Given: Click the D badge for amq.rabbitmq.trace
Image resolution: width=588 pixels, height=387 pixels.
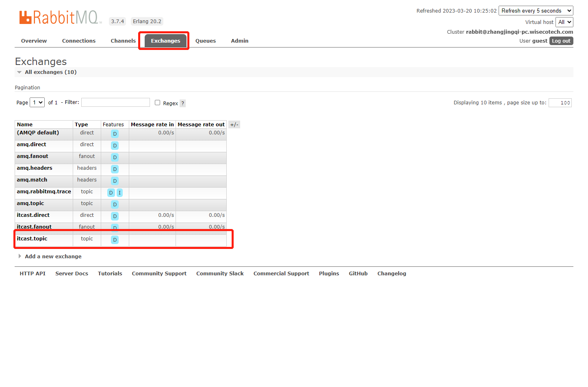Looking at the screenshot, I should [x=111, y=192].
